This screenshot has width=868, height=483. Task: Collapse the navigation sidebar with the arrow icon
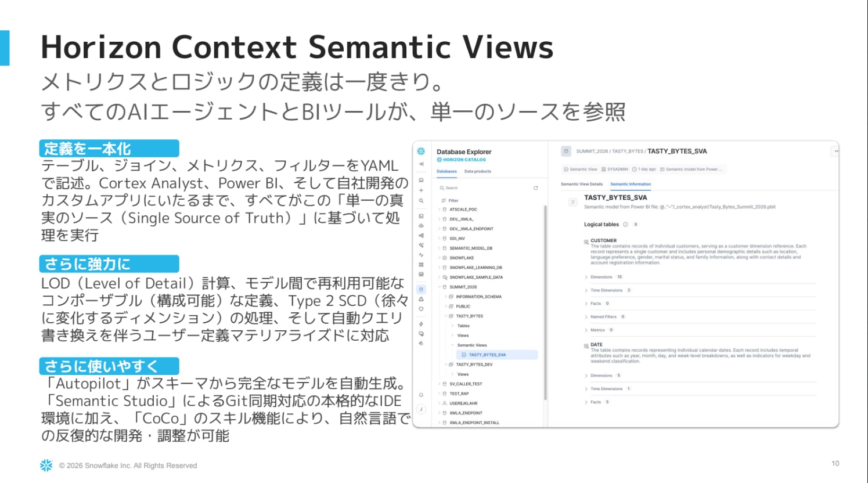coord(421,164)
